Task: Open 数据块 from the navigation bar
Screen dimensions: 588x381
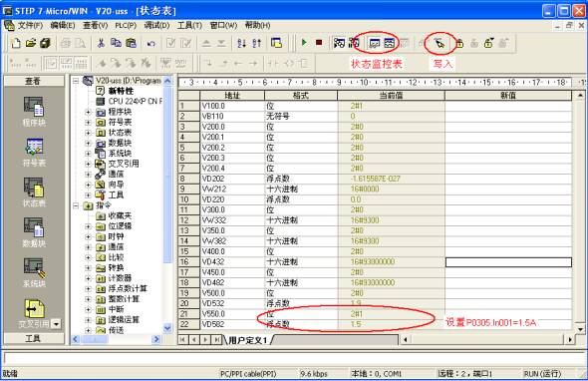Action: point(34,232)
